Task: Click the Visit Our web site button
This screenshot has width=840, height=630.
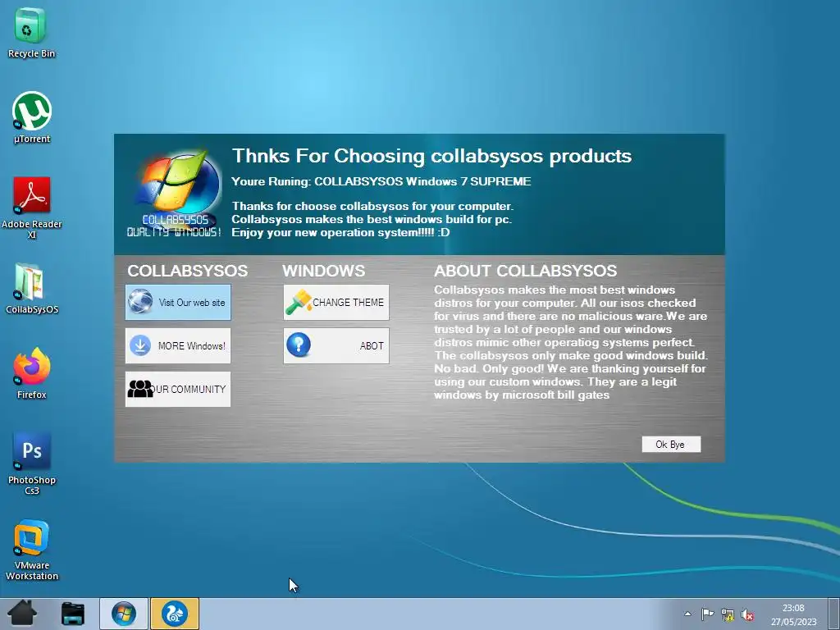Action: (178, 302)
